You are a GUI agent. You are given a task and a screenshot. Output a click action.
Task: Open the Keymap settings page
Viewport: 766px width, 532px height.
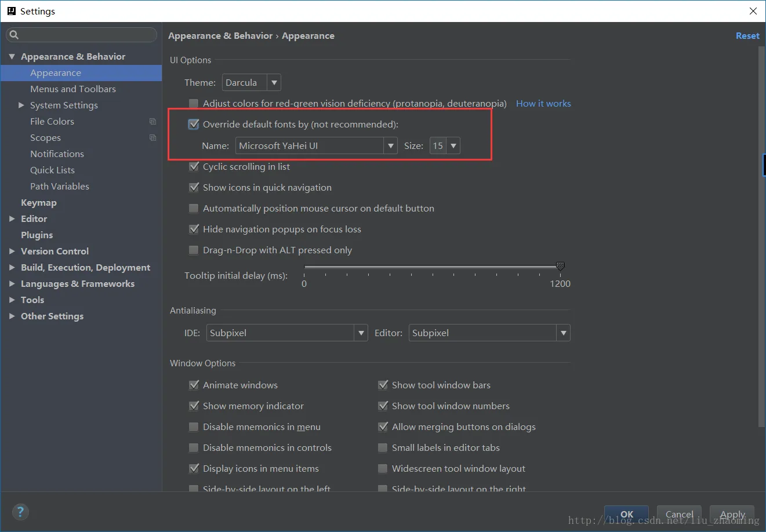coord(39,203)
